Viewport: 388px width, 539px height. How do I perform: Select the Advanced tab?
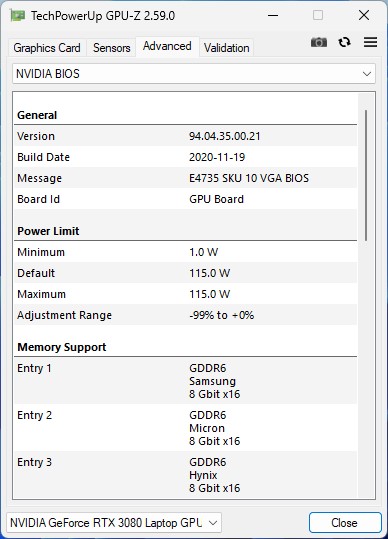point(167,46)
